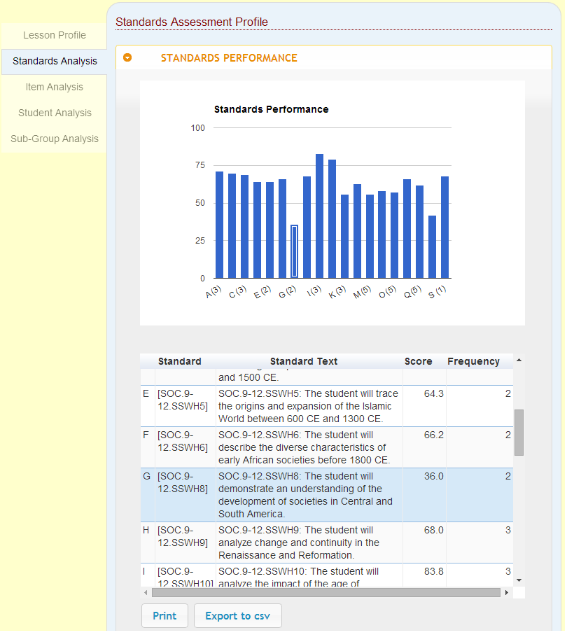
Task: Click the horizontal scrollbar right arrow
Action: (506, 592)
